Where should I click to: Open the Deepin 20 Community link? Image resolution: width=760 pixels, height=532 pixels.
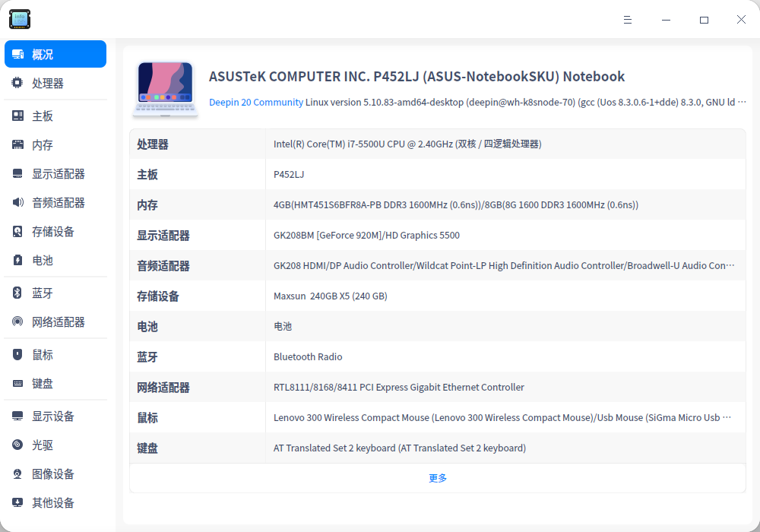pos(256,103)
